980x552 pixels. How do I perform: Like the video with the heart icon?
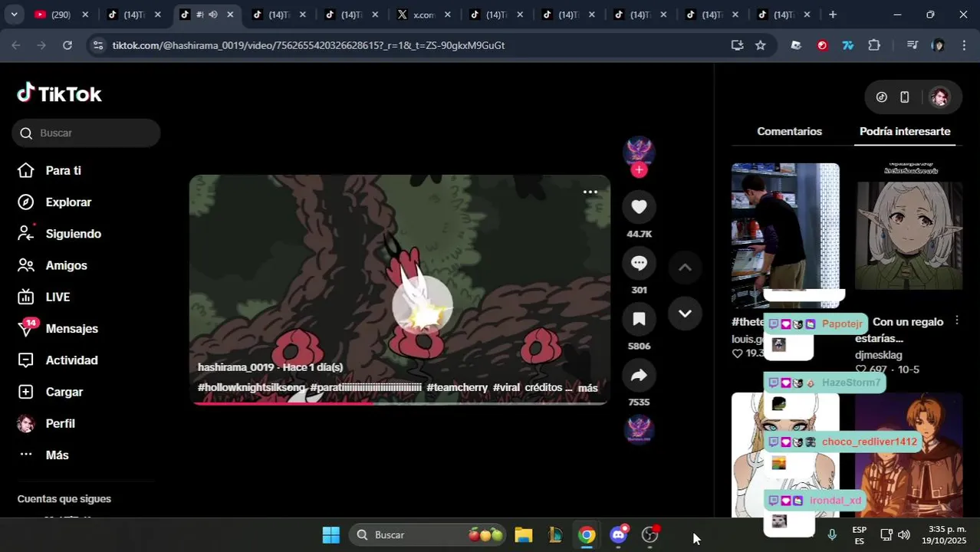point(639,207)
